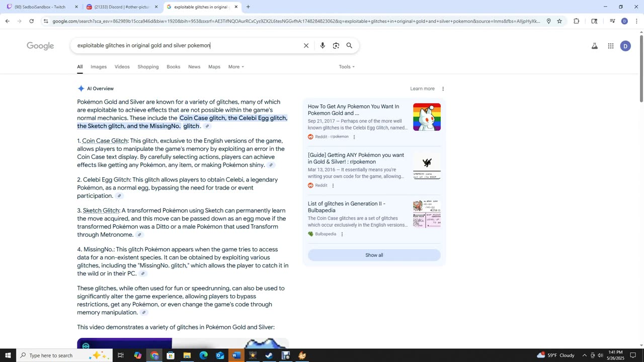Bookmark this page with the star icon
The height and width of the screenshot is (362, 644).
pyautogui.click(x=559, y=21)
